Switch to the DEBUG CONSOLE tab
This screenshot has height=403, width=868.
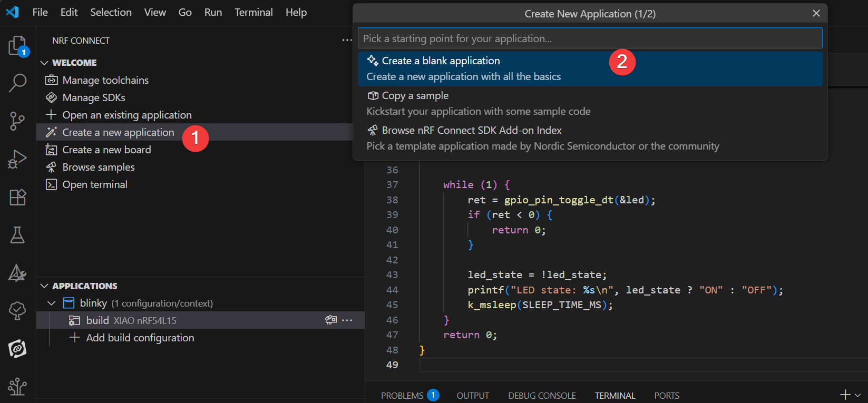click(542, 395)
